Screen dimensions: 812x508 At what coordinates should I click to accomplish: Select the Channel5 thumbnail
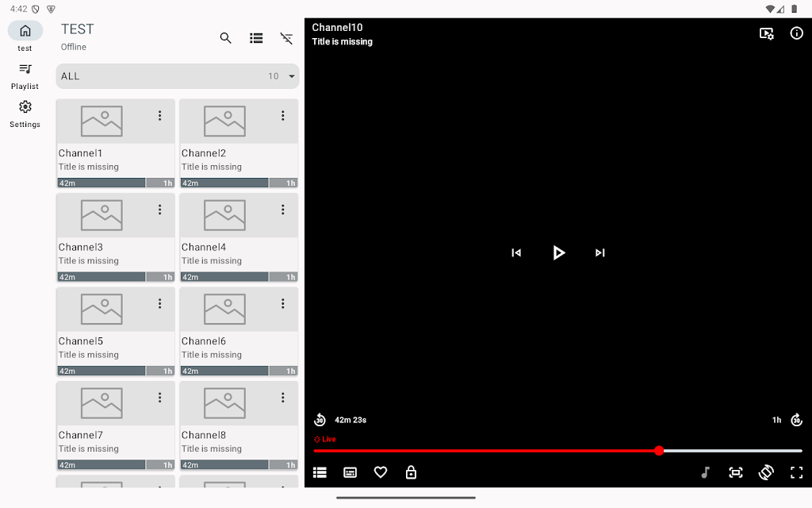(x=101, y=310)
